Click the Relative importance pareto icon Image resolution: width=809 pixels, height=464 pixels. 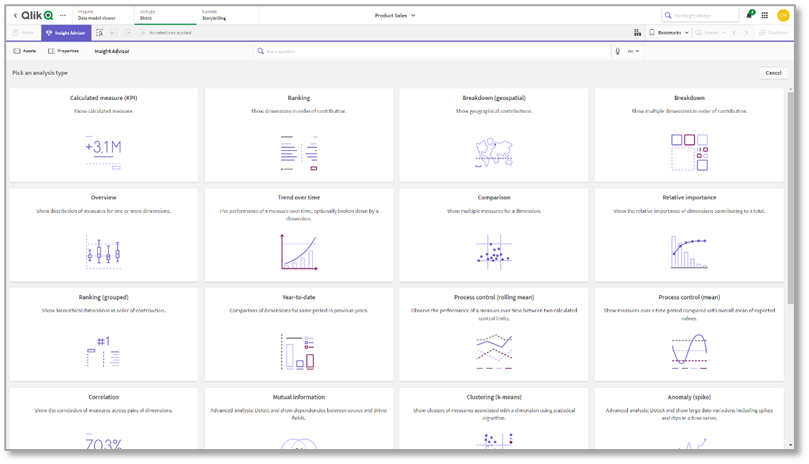(689, 252)
